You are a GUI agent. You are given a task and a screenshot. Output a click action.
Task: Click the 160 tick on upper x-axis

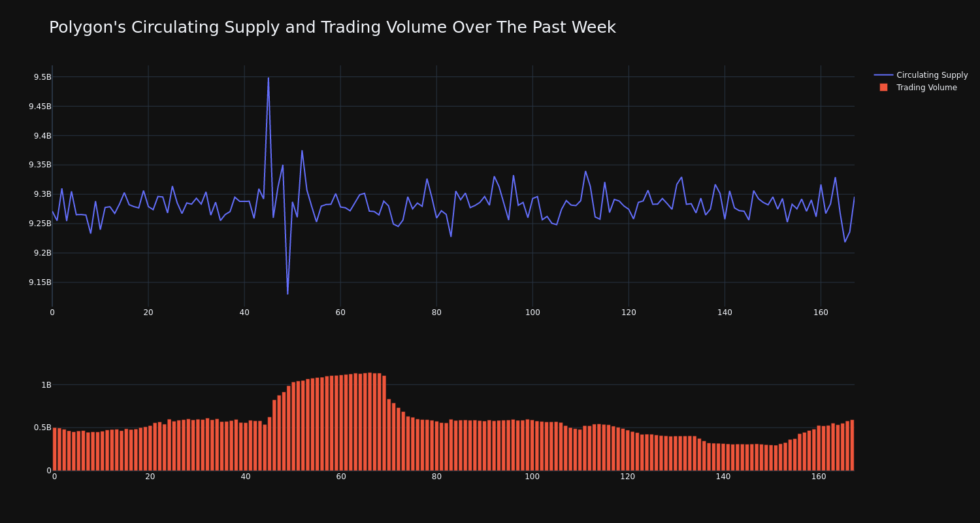tap(821, 312)
